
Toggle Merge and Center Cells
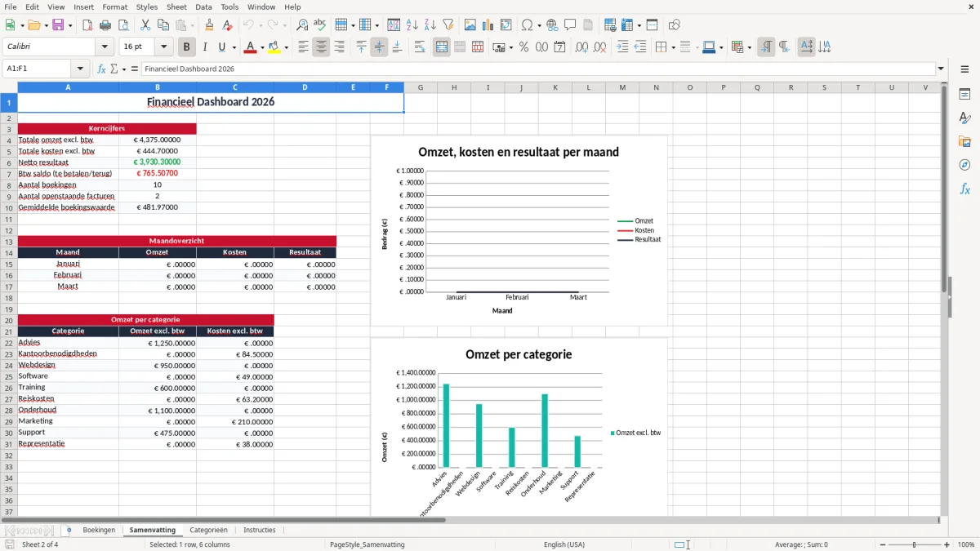(442, 47)
